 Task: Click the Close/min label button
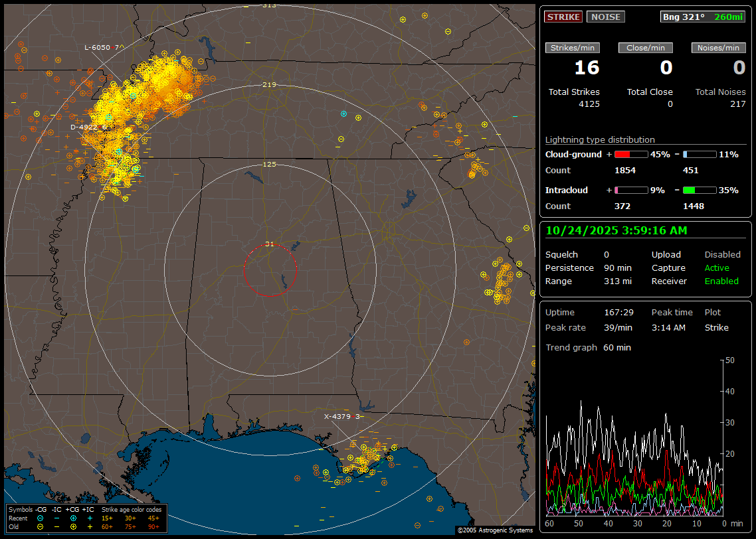[x=646, y=48]
